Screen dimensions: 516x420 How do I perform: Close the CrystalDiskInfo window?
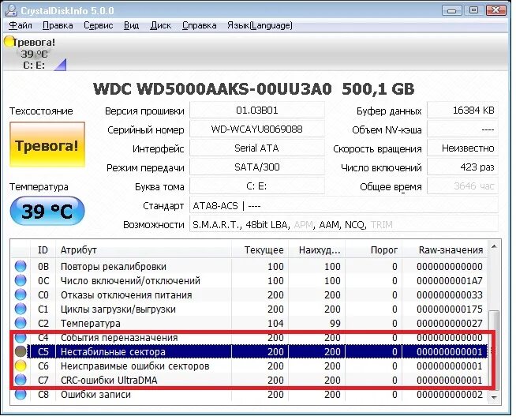point(495,10)
